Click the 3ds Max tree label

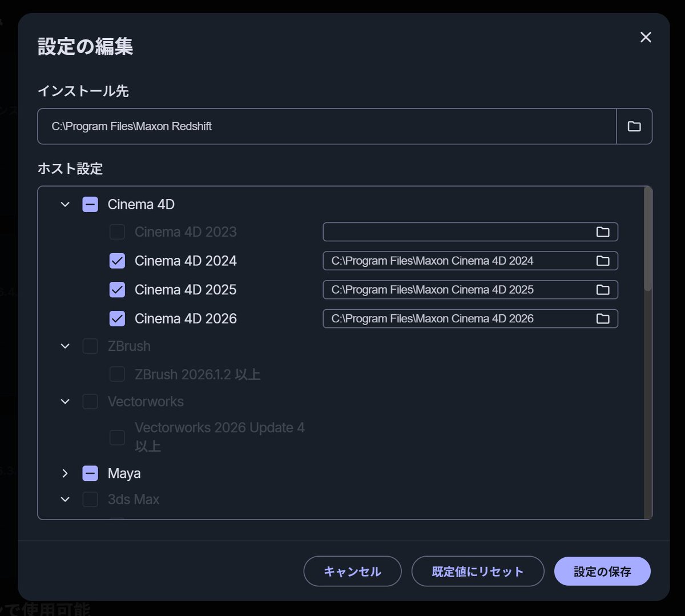(x=134, y=500)
